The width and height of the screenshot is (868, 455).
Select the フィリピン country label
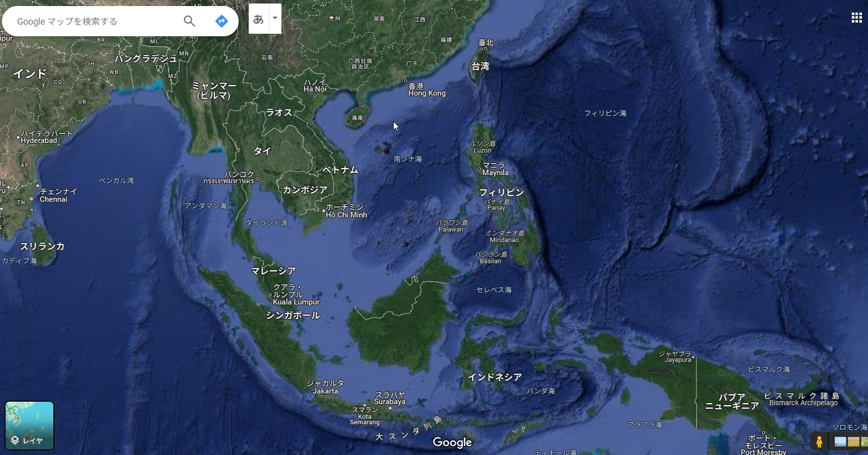(x=501, y=192)
